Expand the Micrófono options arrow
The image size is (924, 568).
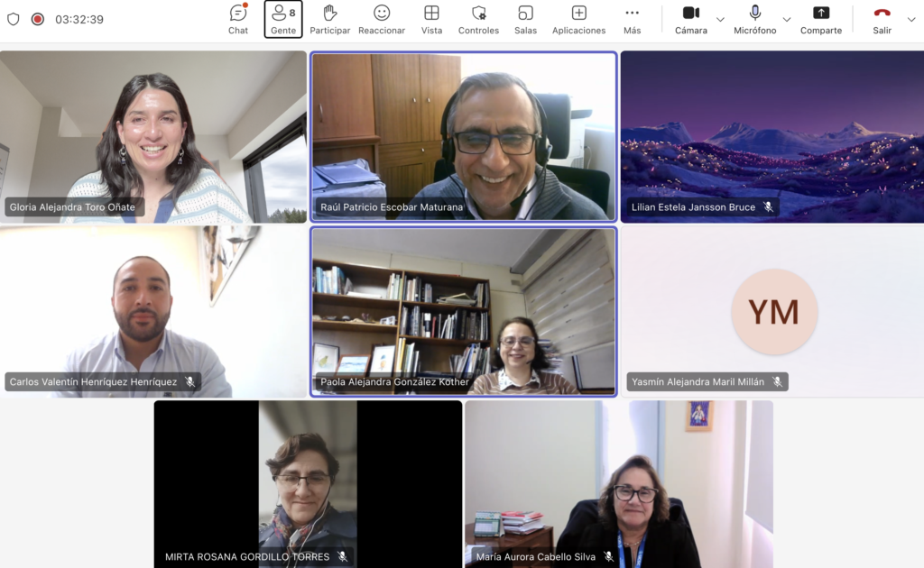(x=787, y=20)
